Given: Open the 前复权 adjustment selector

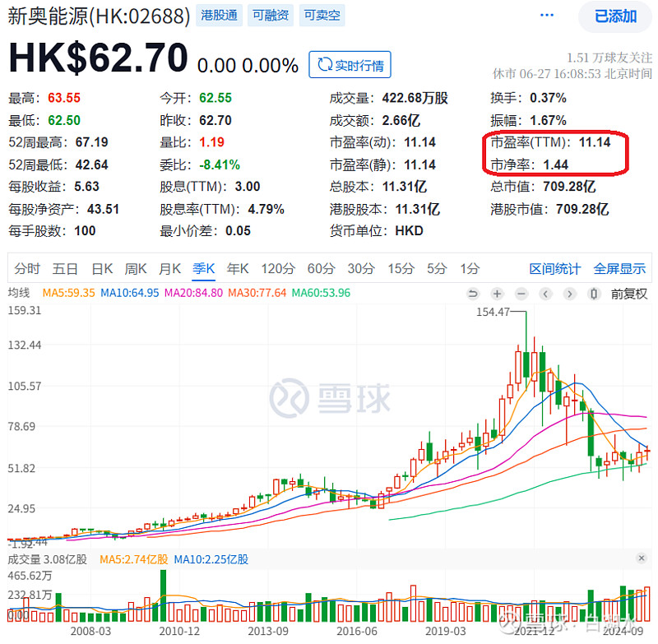Looking at the screenshot, I should 629,294.
